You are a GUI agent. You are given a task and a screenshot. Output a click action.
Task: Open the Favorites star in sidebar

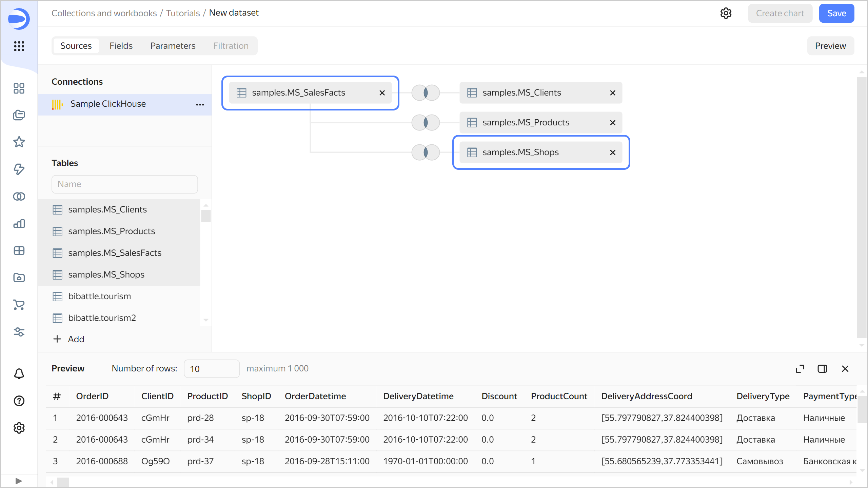tap(19, 142)
